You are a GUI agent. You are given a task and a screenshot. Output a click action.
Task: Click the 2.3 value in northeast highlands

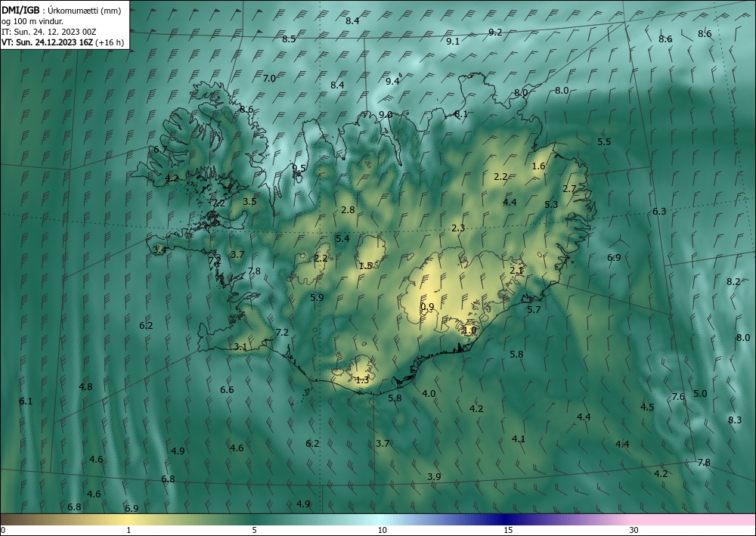[x=458, y=228]
